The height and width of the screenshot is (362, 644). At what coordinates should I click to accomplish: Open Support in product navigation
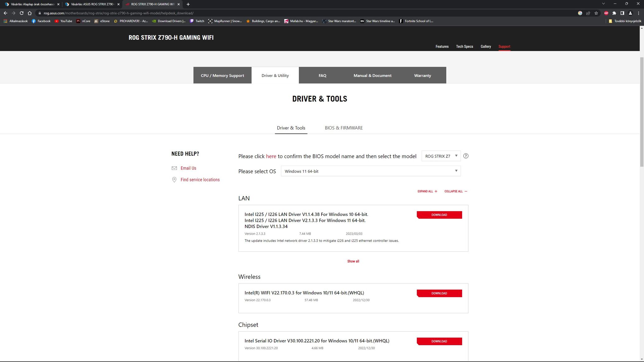click(504, 47)
